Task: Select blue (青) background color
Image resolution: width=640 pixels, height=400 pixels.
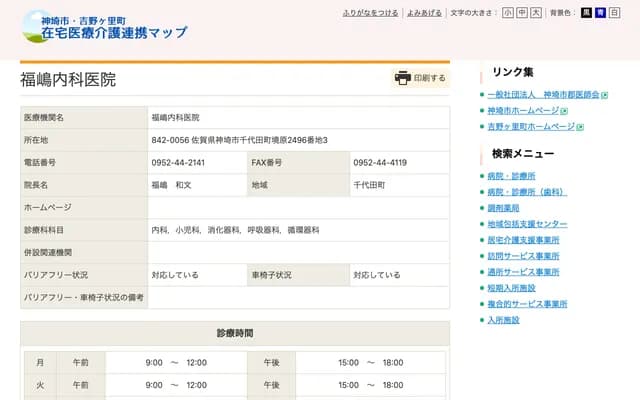Action: pos(601,13)
